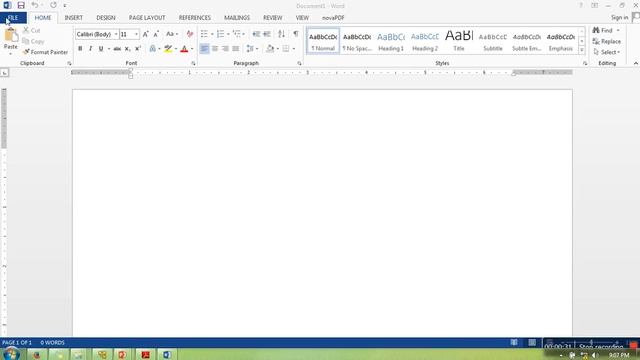This screenshot has height=360, width=640.
Task: Apply the Heading 1 style
Action: [391, 41]
